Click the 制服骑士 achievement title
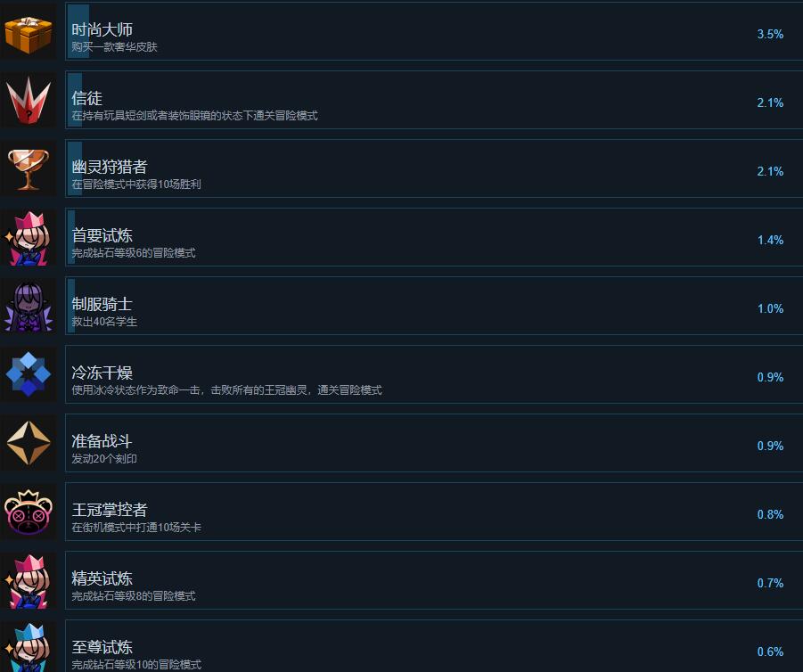 click(102, 304)
